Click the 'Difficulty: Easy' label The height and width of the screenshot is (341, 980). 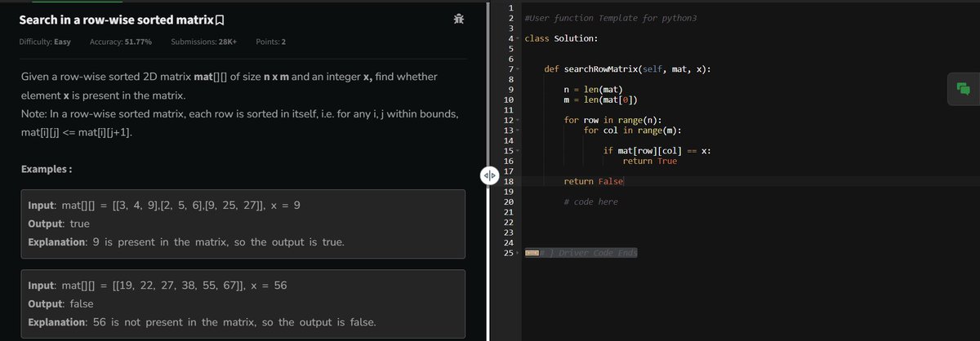(44, 42)
